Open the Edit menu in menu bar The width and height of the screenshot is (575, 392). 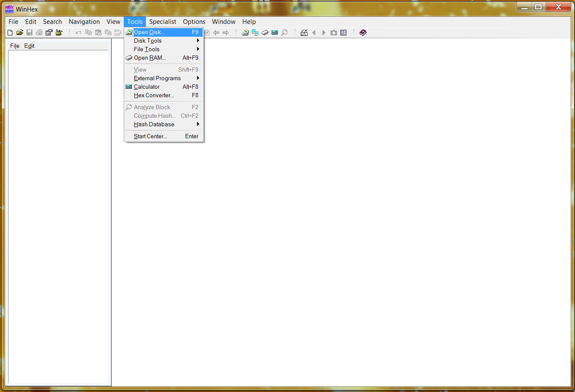[31, 22]
